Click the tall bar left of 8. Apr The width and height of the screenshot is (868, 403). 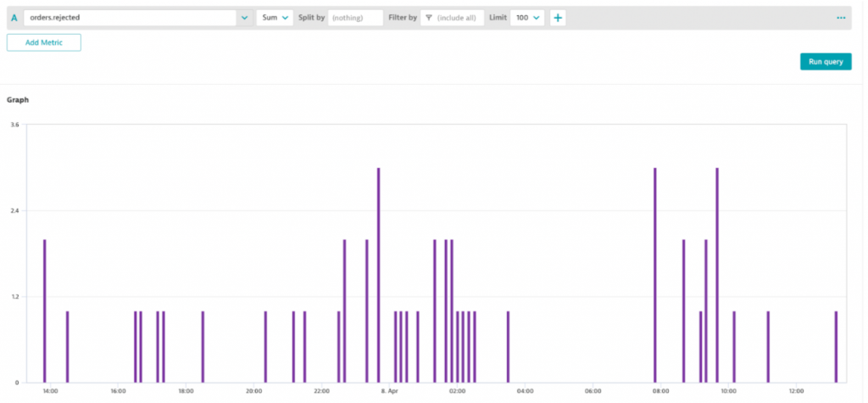pyautogui.click(x=378, y=275)
